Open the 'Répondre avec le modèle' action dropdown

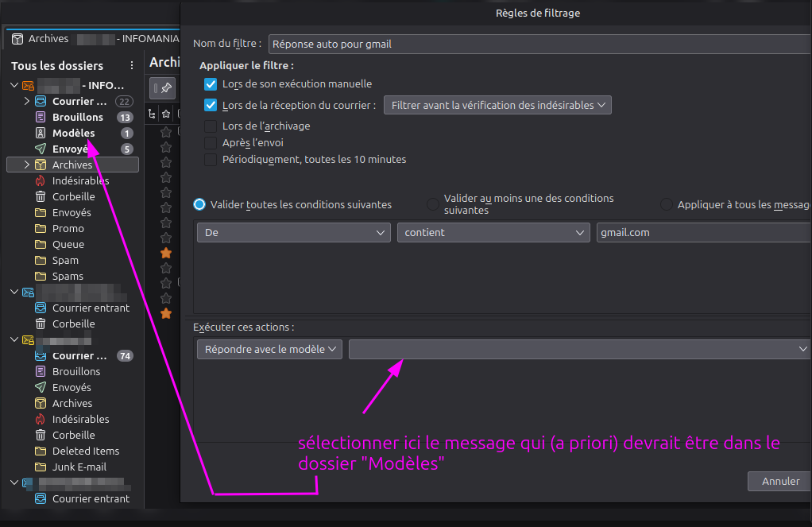coord(269,349)
